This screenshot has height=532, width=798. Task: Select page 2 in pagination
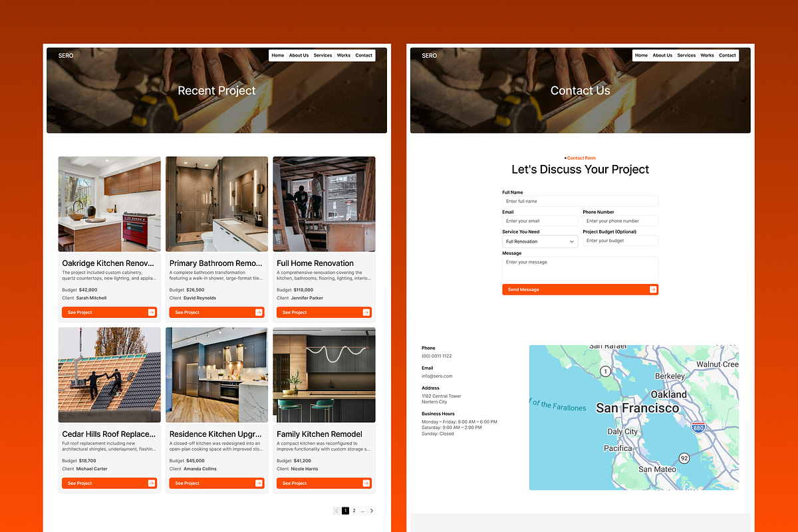pyautogui.click(x=354, y=511)
